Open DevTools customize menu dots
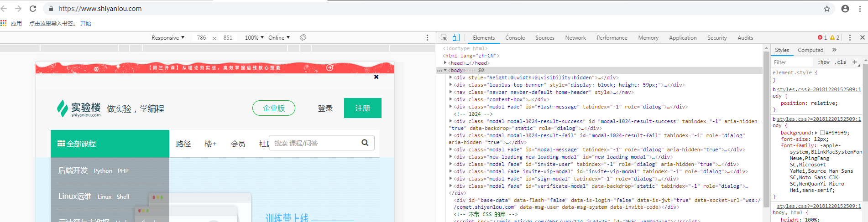The width and height of the screenshot is (868, 222). tap(850, 38)
